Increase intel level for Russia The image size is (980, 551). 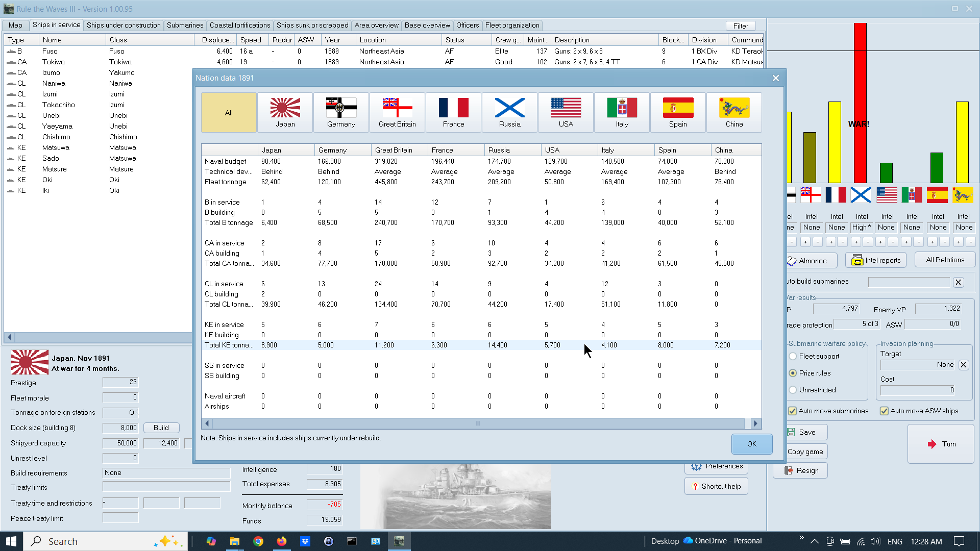click(856, 242)
